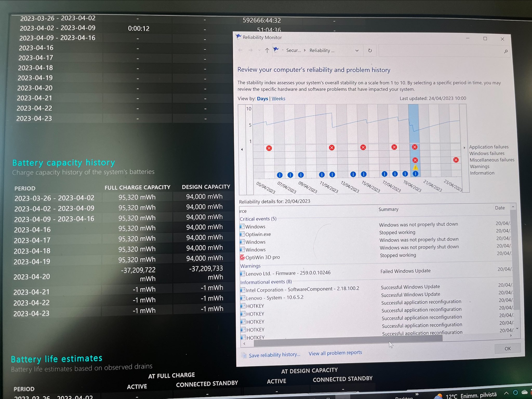Click the Secur... breadcrumb
The image size is (532, 399).
294,50
